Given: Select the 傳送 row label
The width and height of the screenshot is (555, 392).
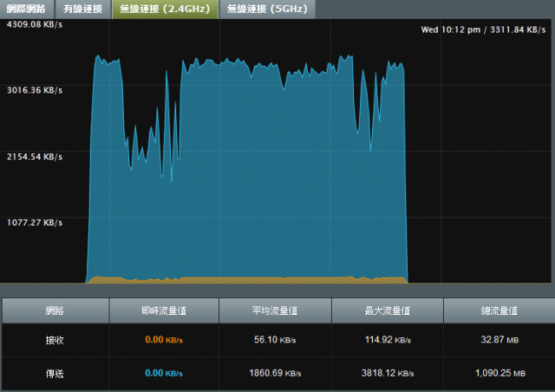Looking at the screenshot, I should [55, 373].
